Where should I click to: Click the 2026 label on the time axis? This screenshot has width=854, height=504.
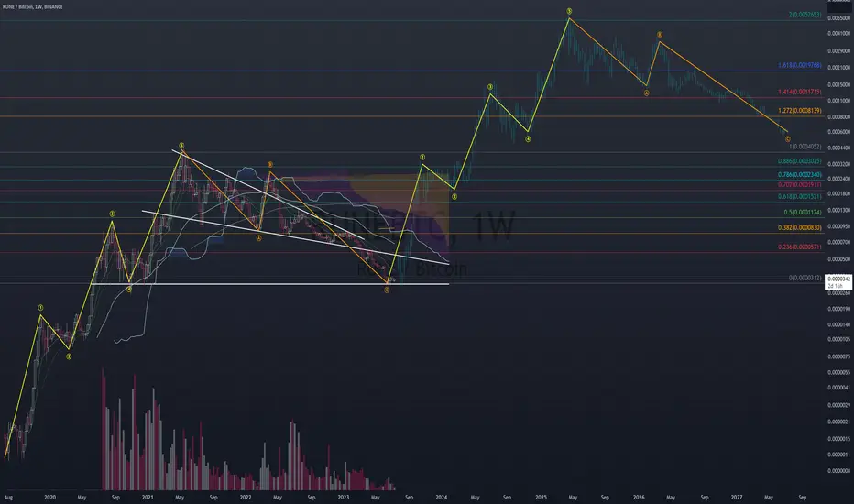[639, 498]
